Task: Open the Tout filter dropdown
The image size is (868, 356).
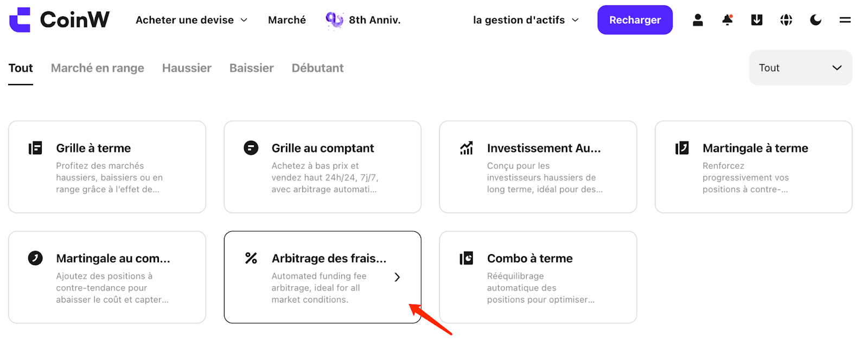Action: pos(800,68)
